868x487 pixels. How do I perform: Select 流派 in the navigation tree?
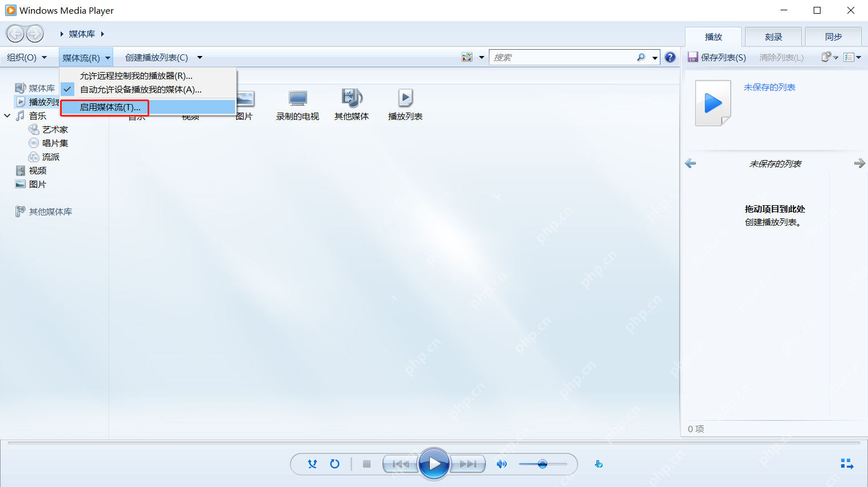click(51, 157)
